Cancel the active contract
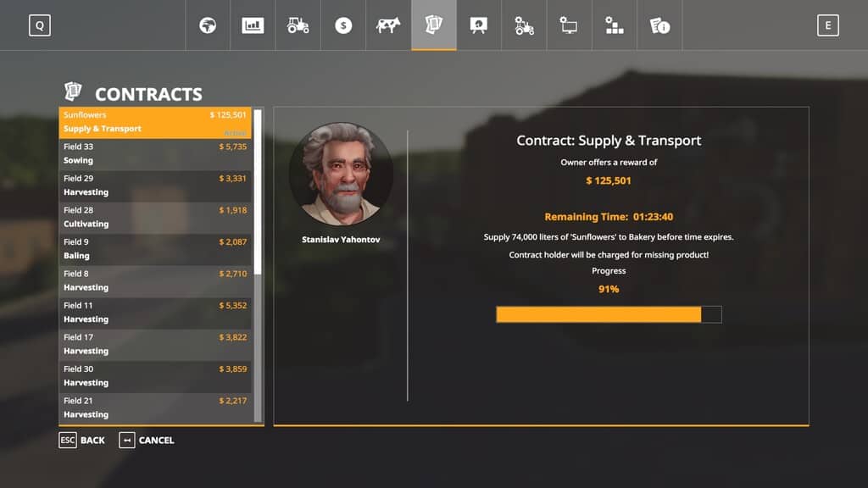The image size is (868, 488). point(147,441)
